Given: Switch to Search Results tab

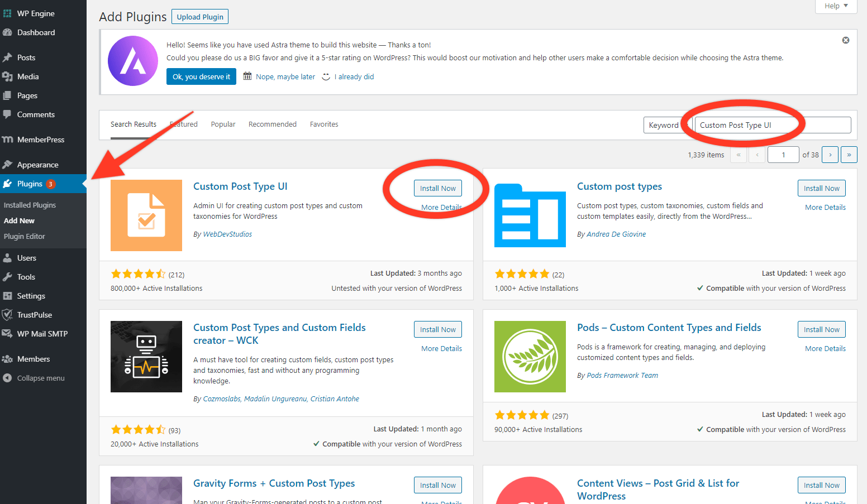Looking at the screenshot, I should (134, 124).
